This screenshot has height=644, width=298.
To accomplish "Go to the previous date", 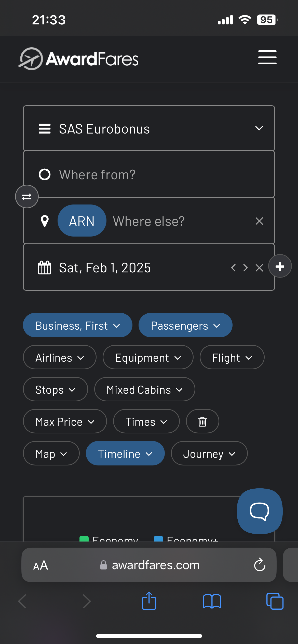I will click(233, 268).
